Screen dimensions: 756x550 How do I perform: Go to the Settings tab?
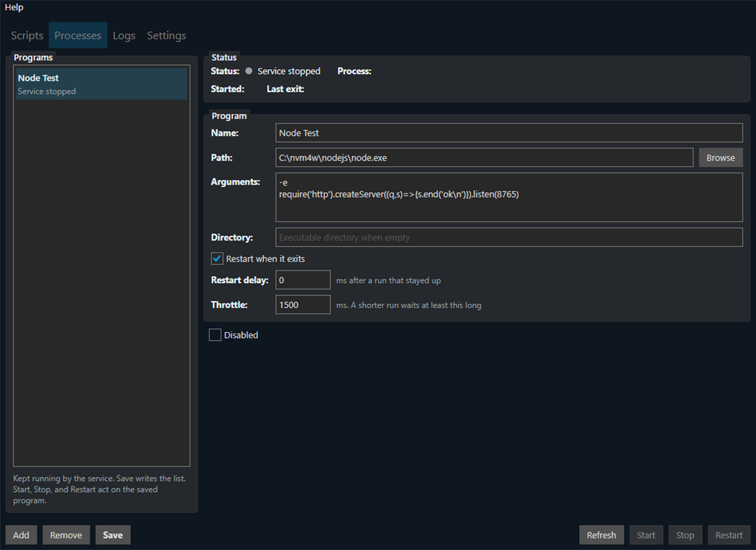pyautogui.click(x=166, y=35)
